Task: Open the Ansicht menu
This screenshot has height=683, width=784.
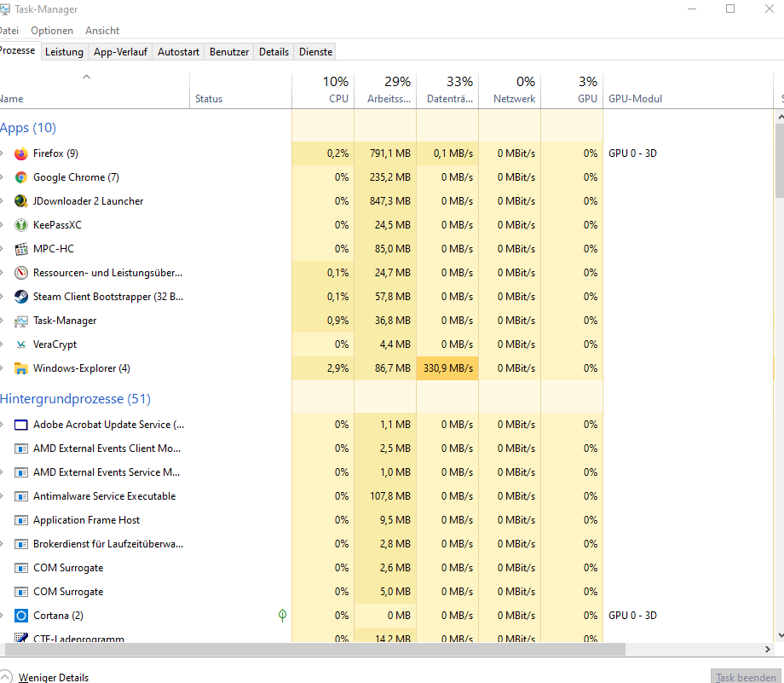Action: pyautogui.click(x=102, y=31)
